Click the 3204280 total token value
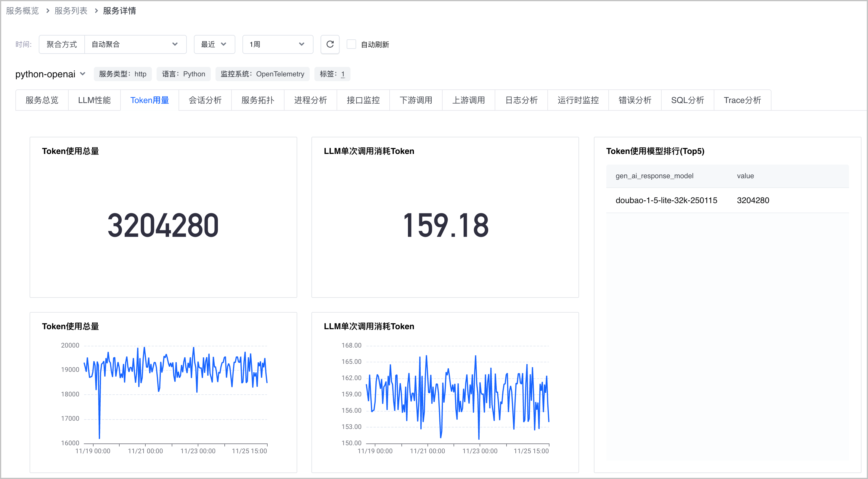 click(x=163, y=225)
